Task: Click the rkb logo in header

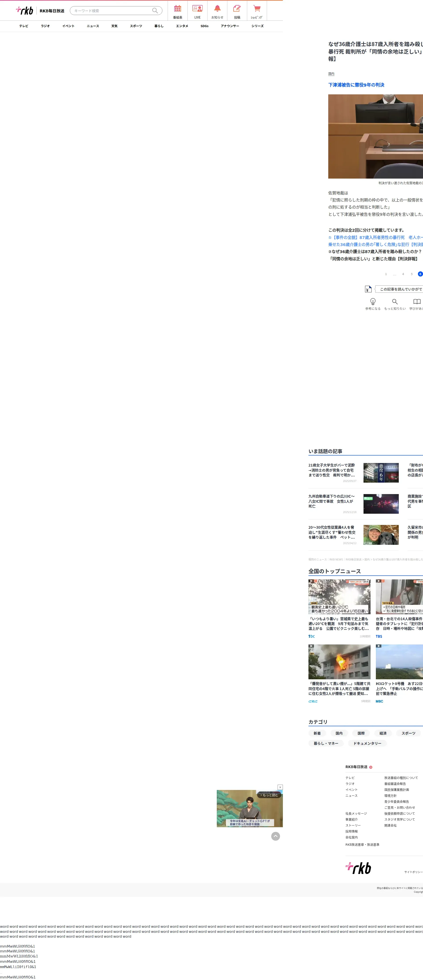Action: [25, 11]
